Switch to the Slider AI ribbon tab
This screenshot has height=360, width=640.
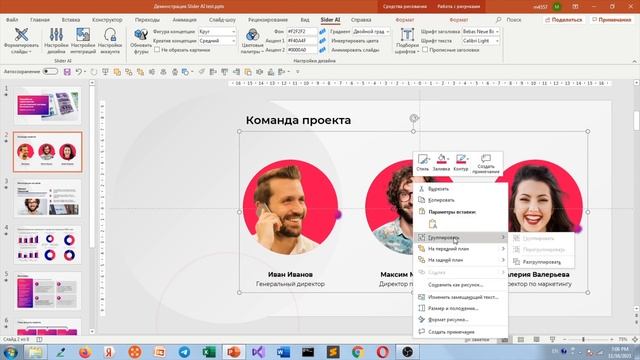tap(330, 20)
